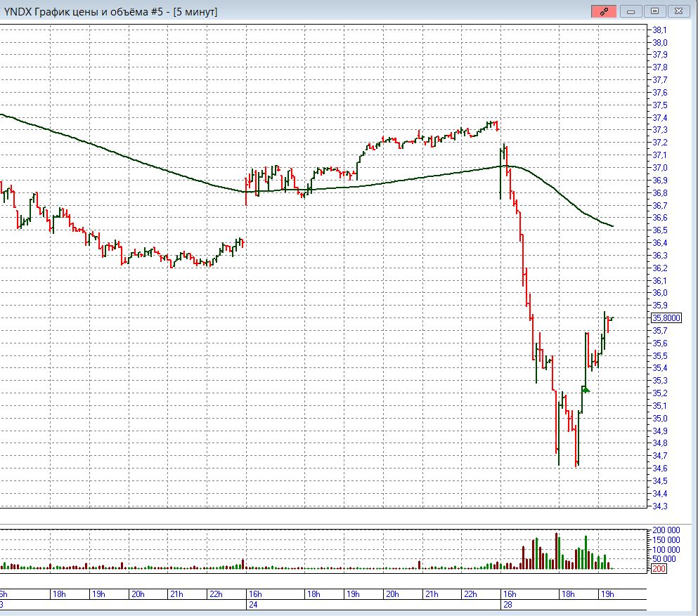The image size is (698, 616).
Task: Click the 200 000 volume axis label
Action: coord(666,530)
